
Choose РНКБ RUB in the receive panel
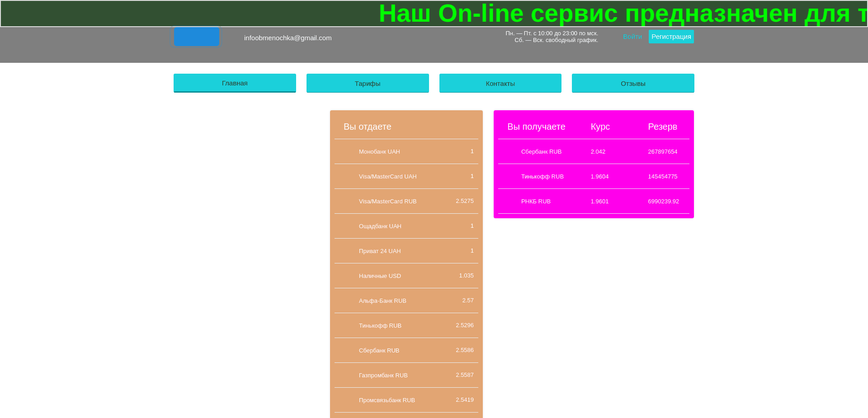click(594, 201)
